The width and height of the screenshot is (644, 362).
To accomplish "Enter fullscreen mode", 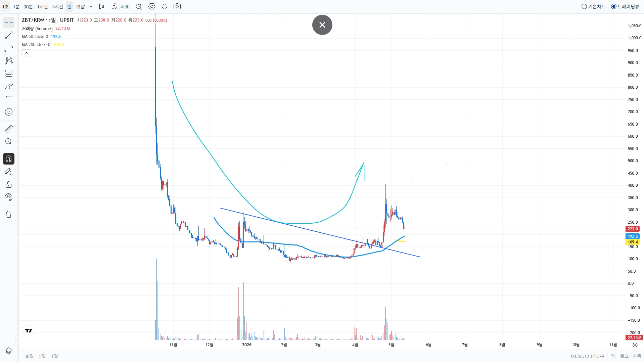I will coord(165,6).
